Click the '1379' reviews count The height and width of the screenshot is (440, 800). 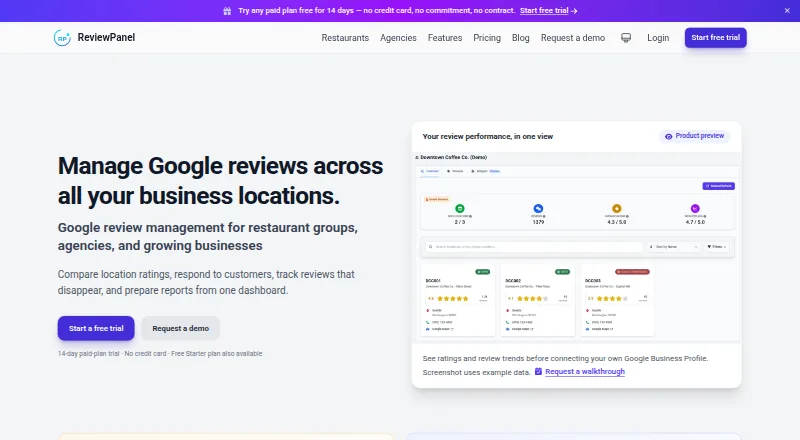tap(538, 222)
